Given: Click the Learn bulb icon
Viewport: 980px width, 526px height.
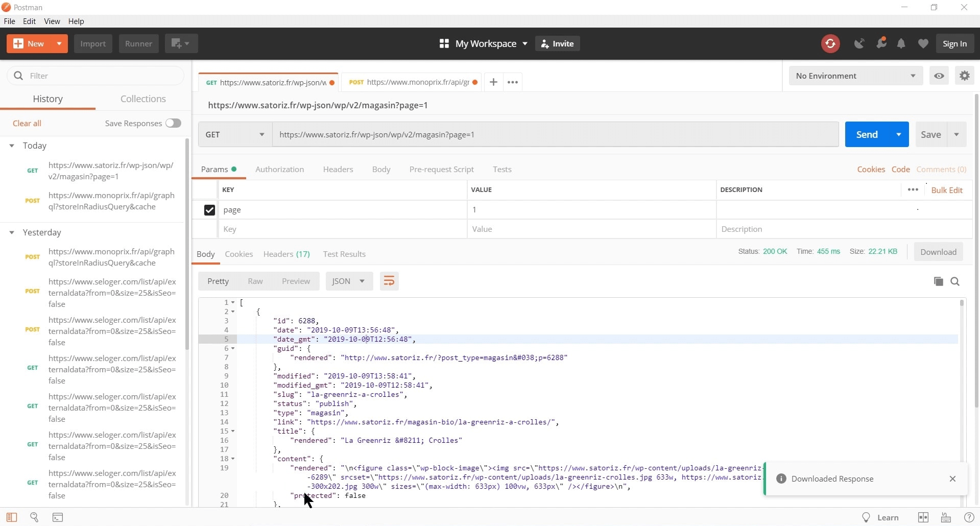Looking at the screenshot, I should pyautogui.click(x=866, y=517).
